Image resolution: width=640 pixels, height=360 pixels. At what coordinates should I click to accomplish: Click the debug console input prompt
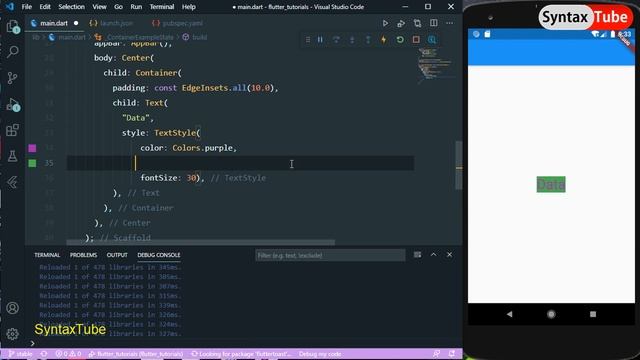245,343
